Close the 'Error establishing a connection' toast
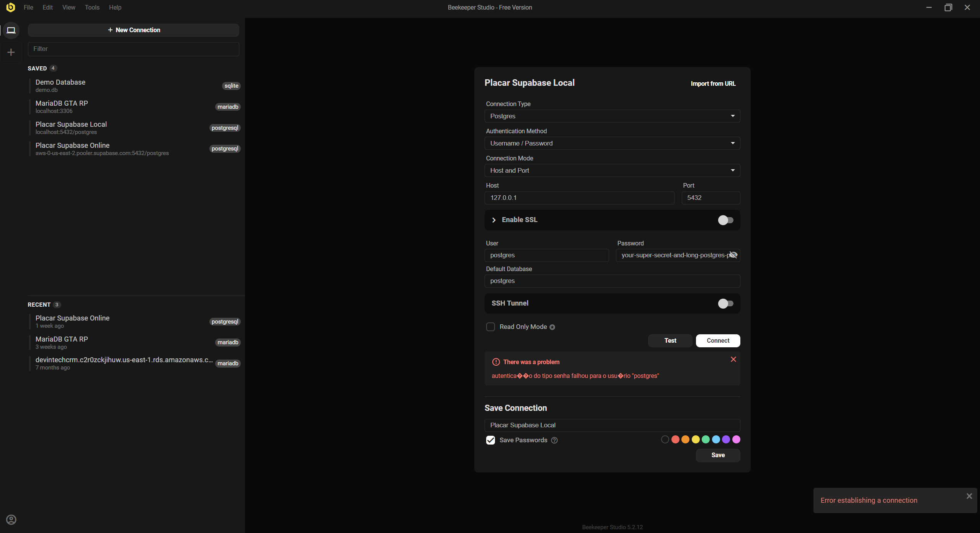Screen dimensions: 980x533 pos(969,496)
